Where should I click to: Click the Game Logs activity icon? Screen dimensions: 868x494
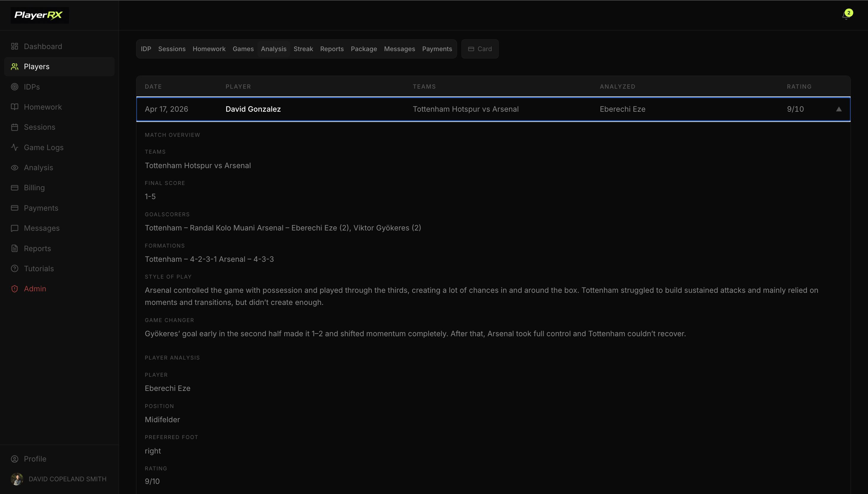(14, 147)
